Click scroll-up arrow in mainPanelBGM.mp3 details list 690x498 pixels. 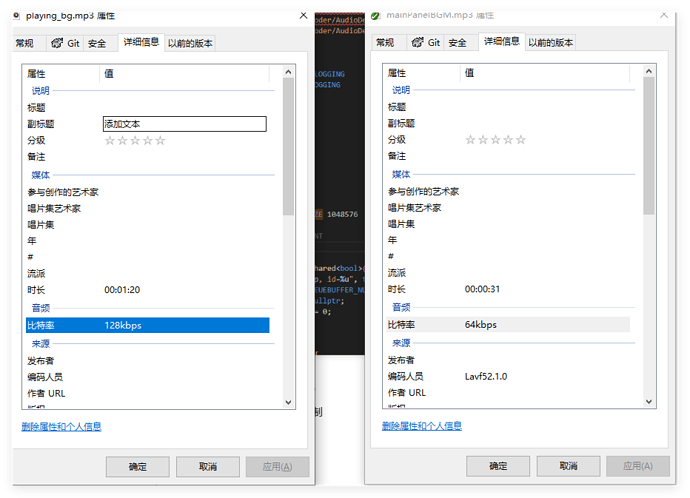(649, 71)
